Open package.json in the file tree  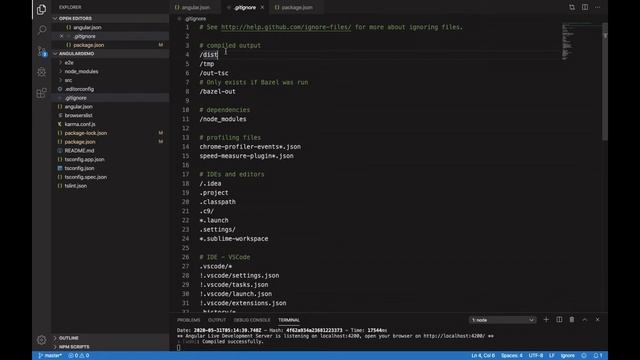coord(80,142)
